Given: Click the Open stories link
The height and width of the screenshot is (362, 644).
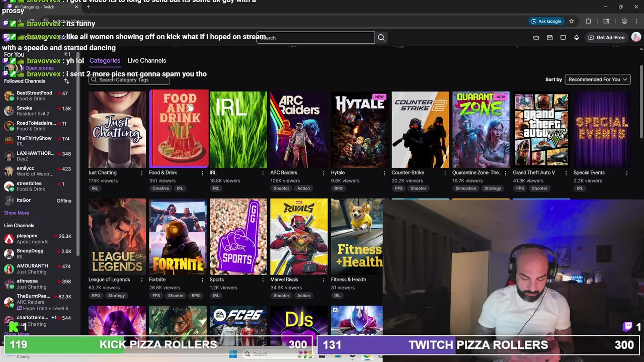Looking at the screenshot, I should coord(39,68).
